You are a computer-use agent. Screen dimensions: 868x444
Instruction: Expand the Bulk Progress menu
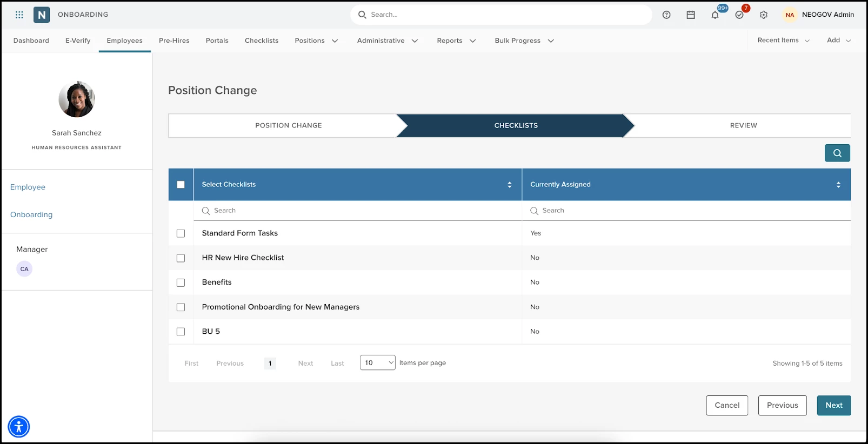pyautogui.click(x=524, y=41)
